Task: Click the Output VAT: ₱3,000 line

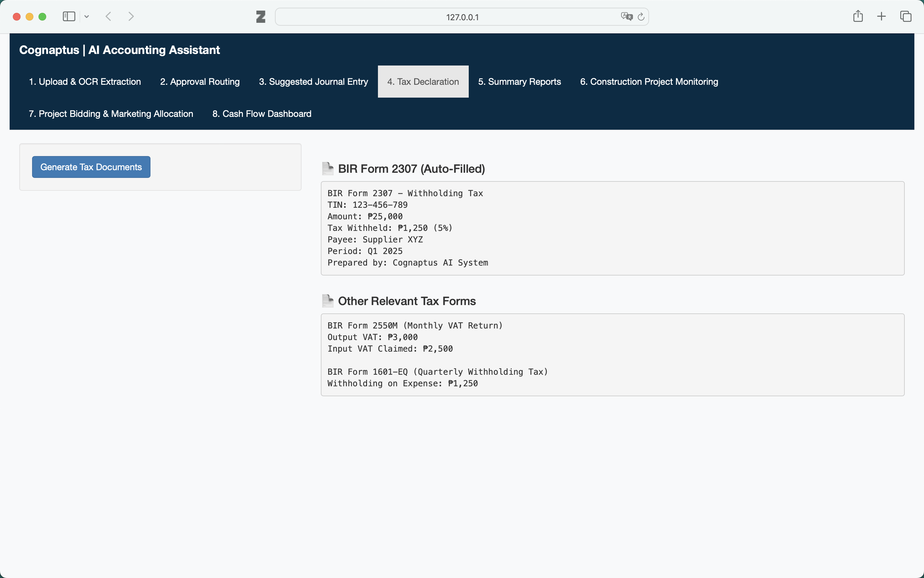Action: point(372,337)
